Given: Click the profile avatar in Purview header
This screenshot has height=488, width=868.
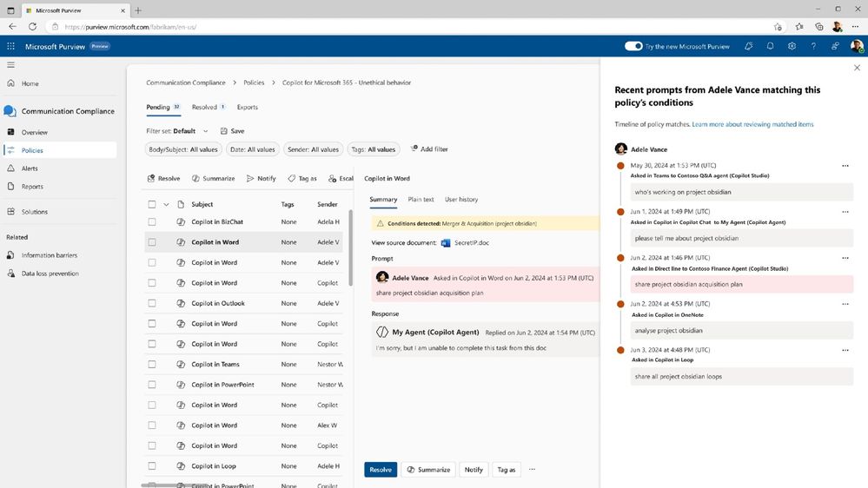Looking at the screenshot, I should coord(857,47).
